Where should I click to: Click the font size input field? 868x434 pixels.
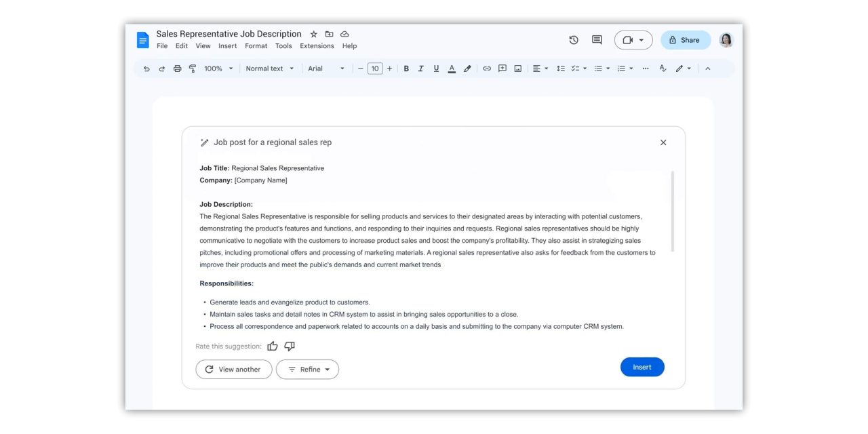375,68
